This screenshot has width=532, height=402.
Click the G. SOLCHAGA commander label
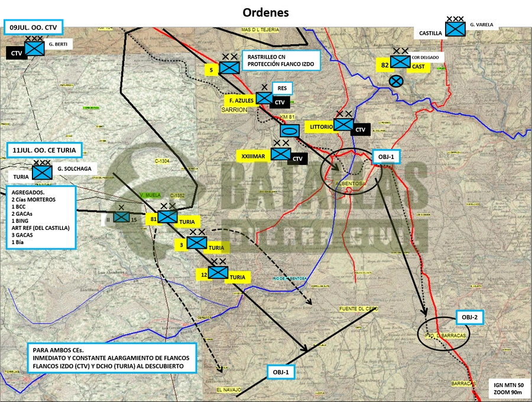tap(74, 168)
